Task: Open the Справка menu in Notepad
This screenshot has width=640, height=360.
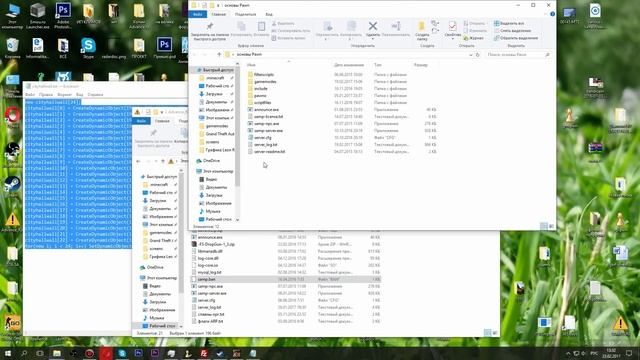Action: click(x=95, y=95)
